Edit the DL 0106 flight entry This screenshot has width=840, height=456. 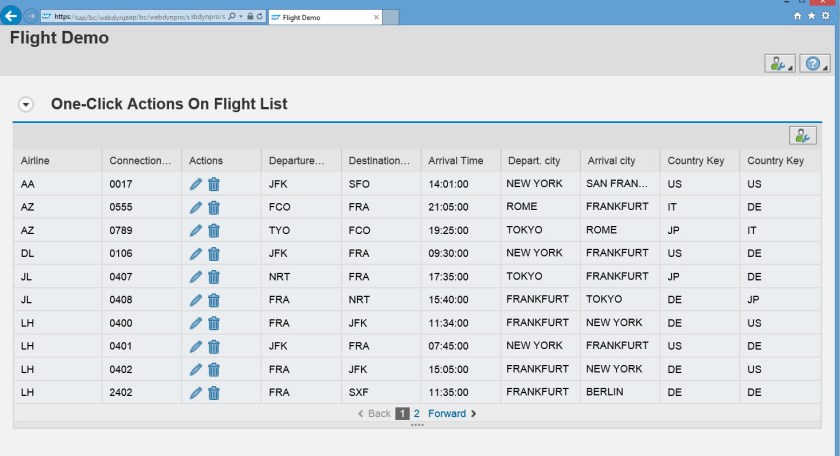click(196, 253)
